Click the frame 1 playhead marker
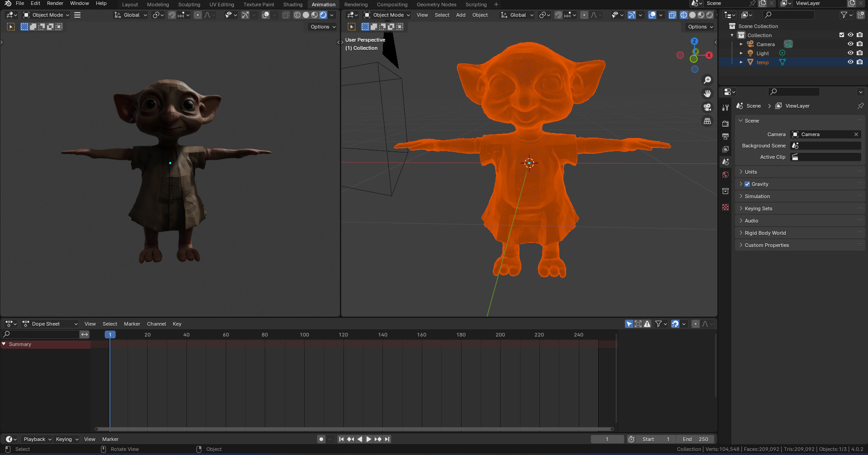 point(110,335)
